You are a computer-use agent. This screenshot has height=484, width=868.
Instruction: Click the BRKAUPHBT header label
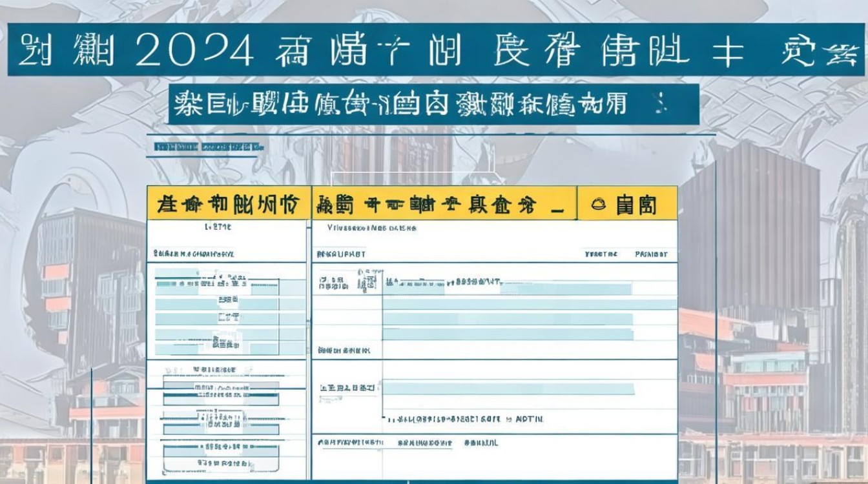pos(340,254)
